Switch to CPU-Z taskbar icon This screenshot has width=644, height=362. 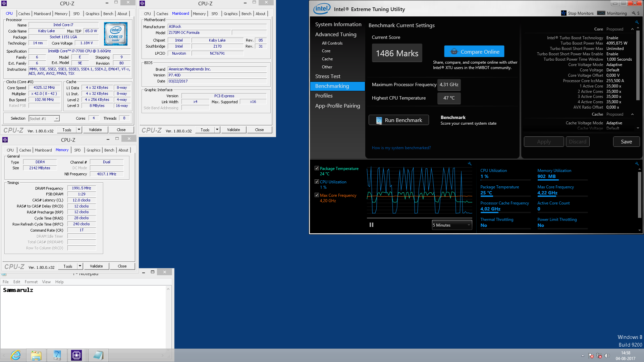(76, 355)
